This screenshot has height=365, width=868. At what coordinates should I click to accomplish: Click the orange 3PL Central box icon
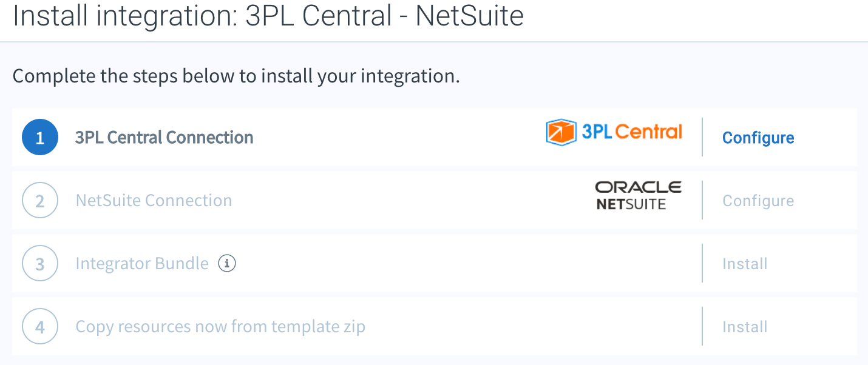tap(561, 132)
